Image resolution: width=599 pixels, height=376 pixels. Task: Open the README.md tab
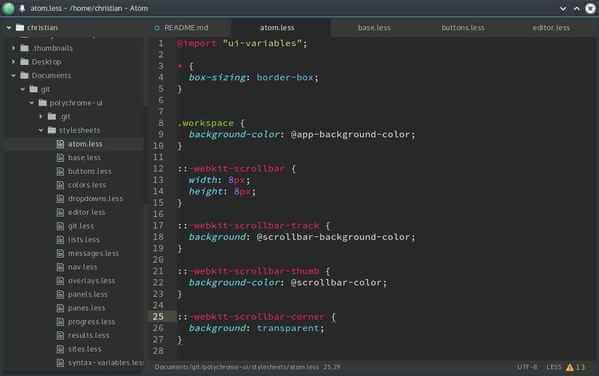point(186,28)
